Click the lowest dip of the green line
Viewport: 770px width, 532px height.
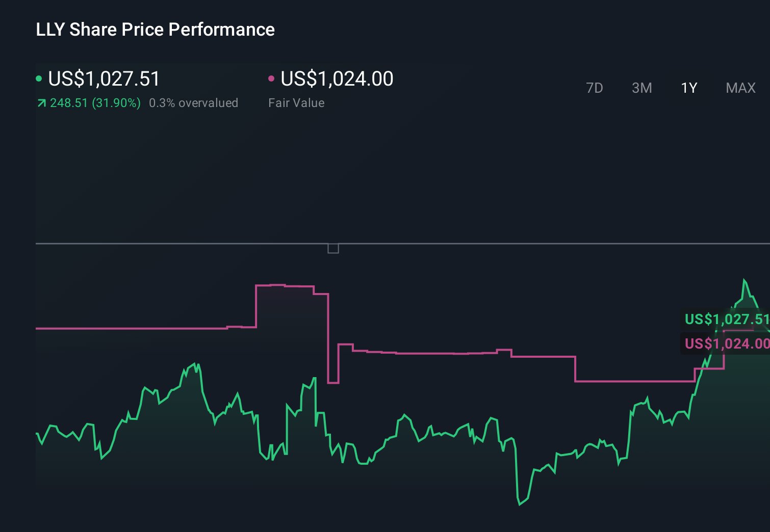point(520,504)
